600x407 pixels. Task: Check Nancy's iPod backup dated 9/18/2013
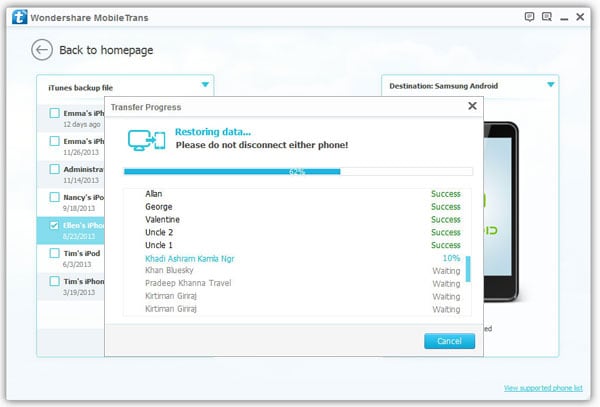click(x=55, y=197)
